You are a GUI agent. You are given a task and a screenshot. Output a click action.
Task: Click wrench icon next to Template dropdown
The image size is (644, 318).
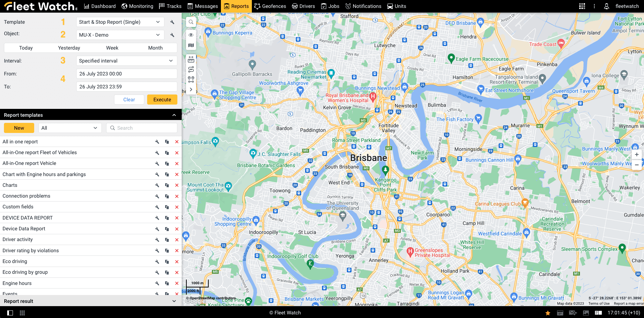(x=172, y=22)
